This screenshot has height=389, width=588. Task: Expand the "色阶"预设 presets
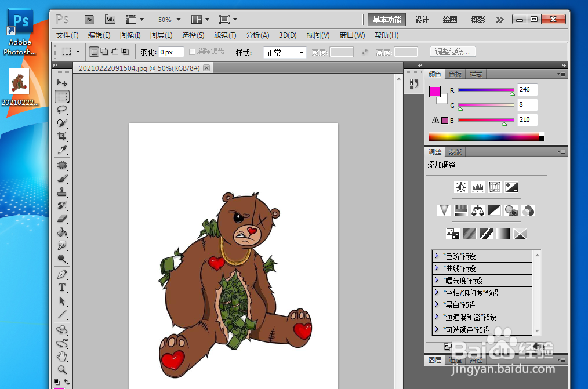coord(437,256)
